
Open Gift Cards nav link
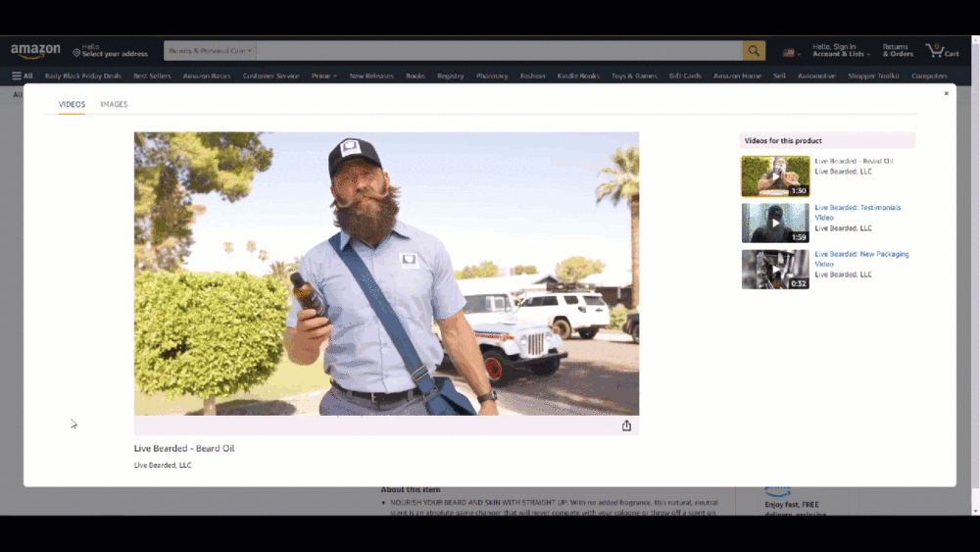(x=685, y=75)
